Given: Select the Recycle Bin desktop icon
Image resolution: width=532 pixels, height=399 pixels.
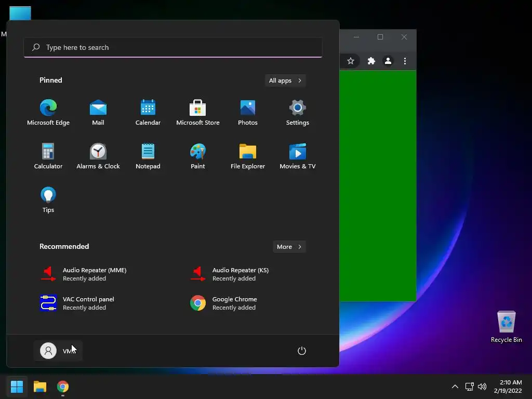Looking at the screenshot, I should [x=506, y=327].
